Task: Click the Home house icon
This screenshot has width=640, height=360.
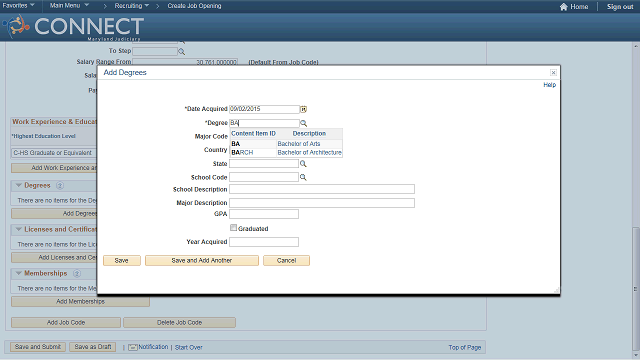Action: [563, 7]
